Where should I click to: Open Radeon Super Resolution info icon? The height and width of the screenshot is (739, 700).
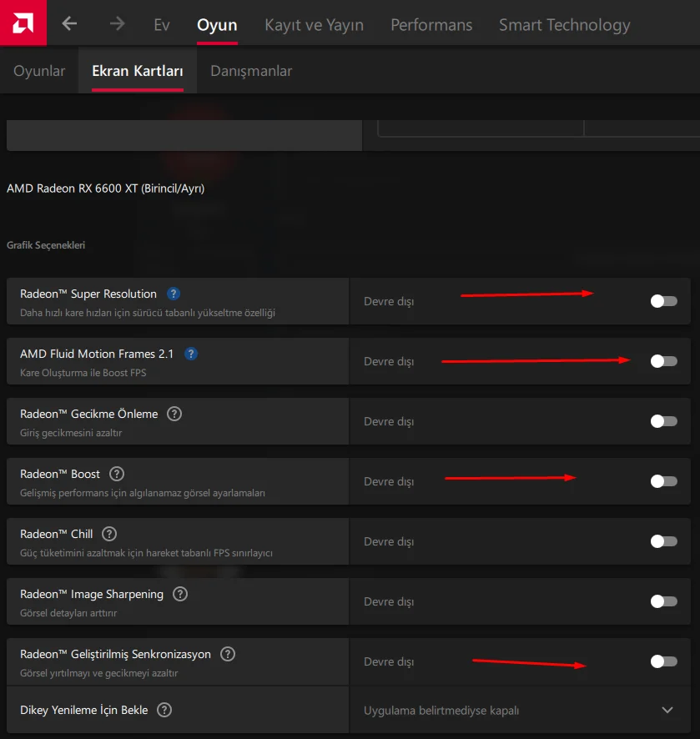pyautogui.click(x=174, y=294)
